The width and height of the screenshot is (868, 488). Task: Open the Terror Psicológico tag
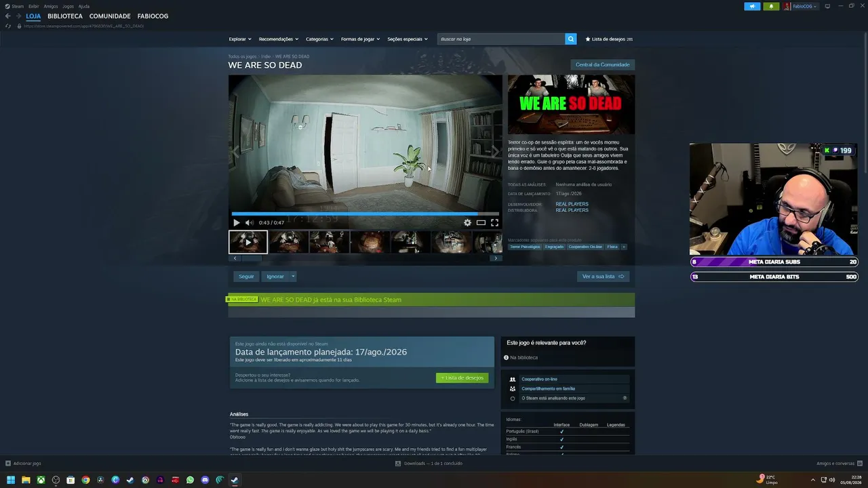click(x=525, y=247)
